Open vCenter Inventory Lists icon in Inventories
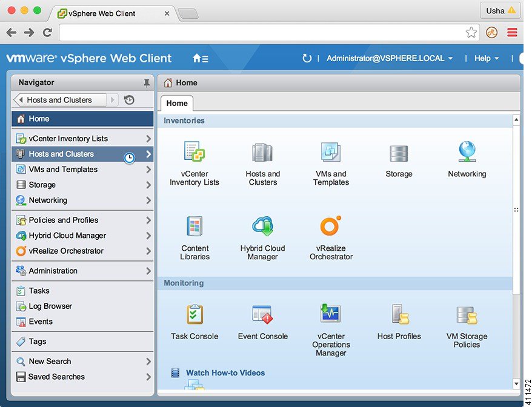532x407 pixels. (x=194, y=151)
